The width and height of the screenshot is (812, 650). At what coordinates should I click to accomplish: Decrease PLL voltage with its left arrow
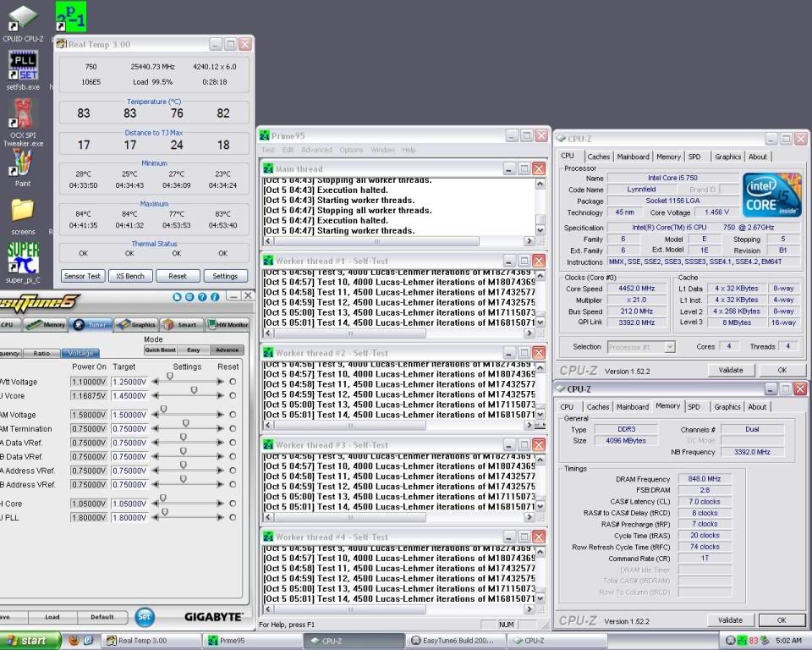(x=155, y=517)
